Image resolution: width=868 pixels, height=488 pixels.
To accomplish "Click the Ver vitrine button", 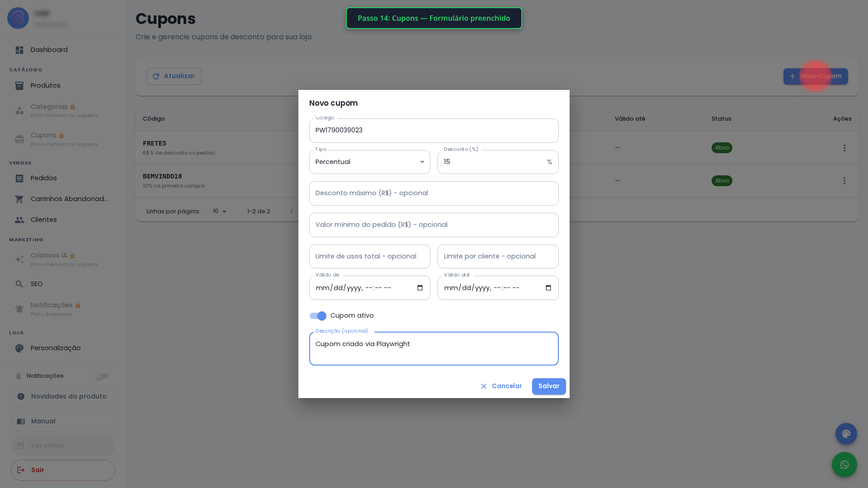I will pos(63,446).
